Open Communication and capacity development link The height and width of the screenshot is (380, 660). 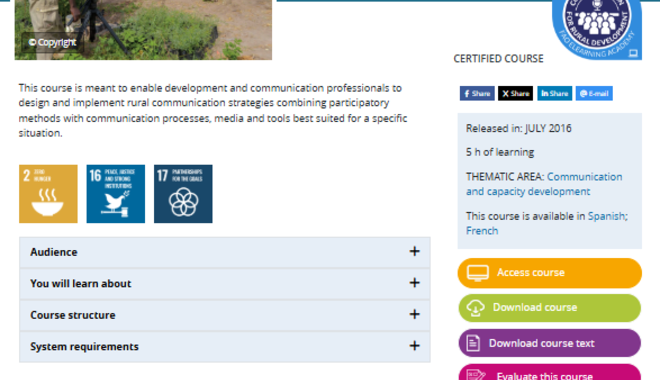pos(544,184)
